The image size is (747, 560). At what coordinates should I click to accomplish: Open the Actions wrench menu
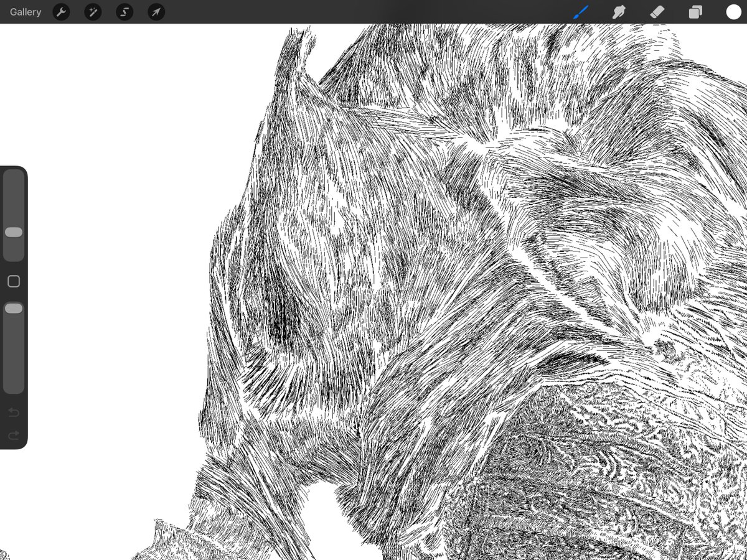click(x=61, y=12)
